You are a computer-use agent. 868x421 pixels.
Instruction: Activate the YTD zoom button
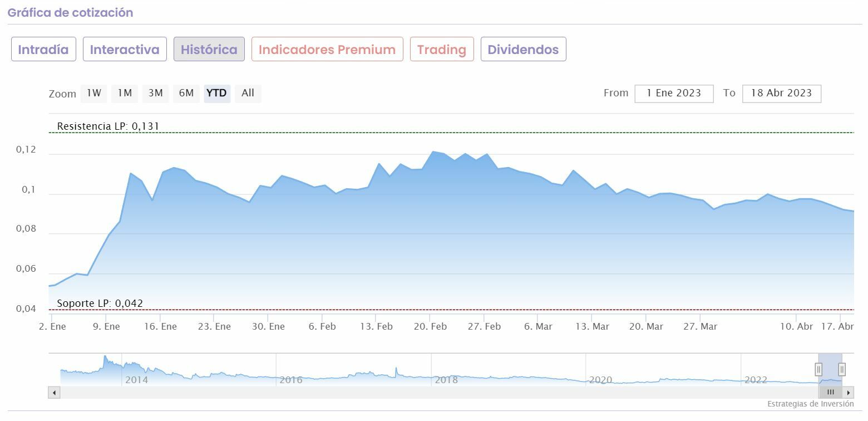pyautogui.click(x=217, y=94)
